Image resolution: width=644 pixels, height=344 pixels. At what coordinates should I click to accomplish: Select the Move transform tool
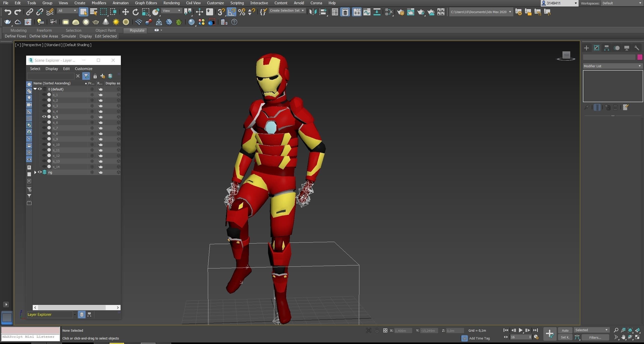(x=125, y=12)
